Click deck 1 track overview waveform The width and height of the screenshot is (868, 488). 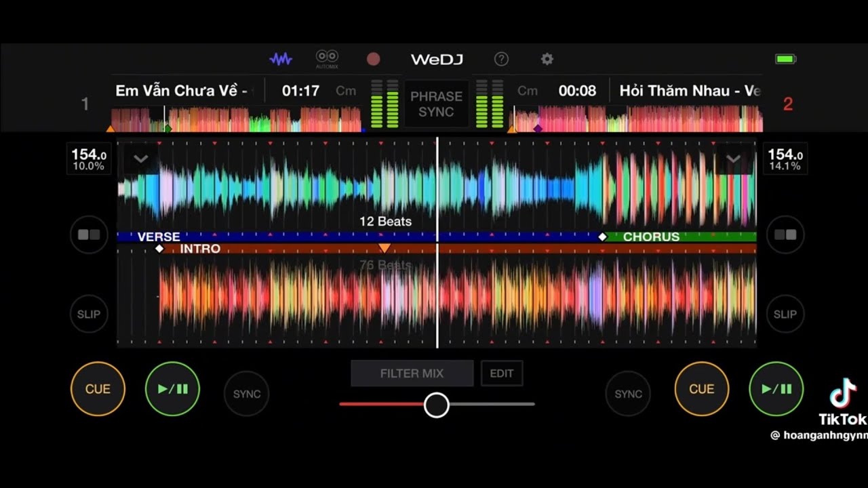pos(236,119)
